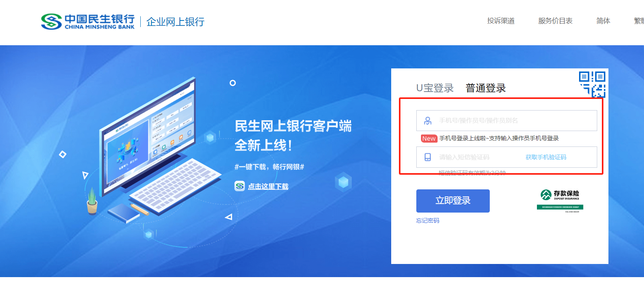Open the QR code login icon
The width and height of the screenshot is (644, 286).
592,84
